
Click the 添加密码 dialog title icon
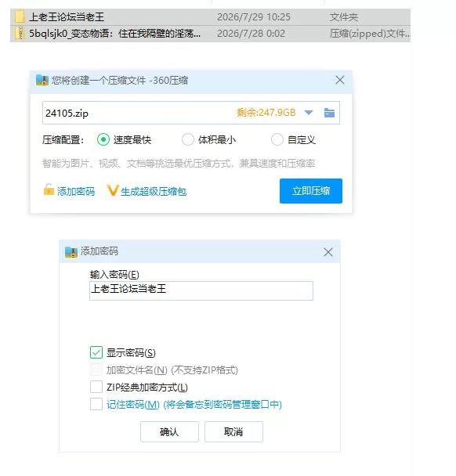(x=71, y=251)
